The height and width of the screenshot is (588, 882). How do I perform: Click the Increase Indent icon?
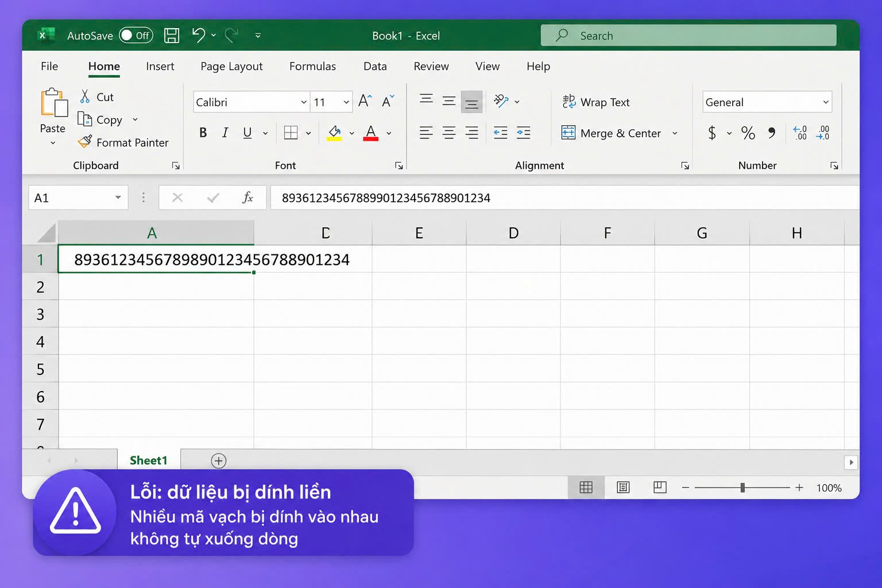tap(524, 133)
